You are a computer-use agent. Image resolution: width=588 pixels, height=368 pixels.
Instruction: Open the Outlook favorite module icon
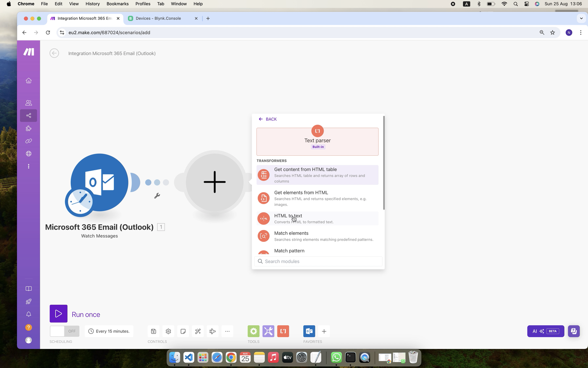click(309, 331)
